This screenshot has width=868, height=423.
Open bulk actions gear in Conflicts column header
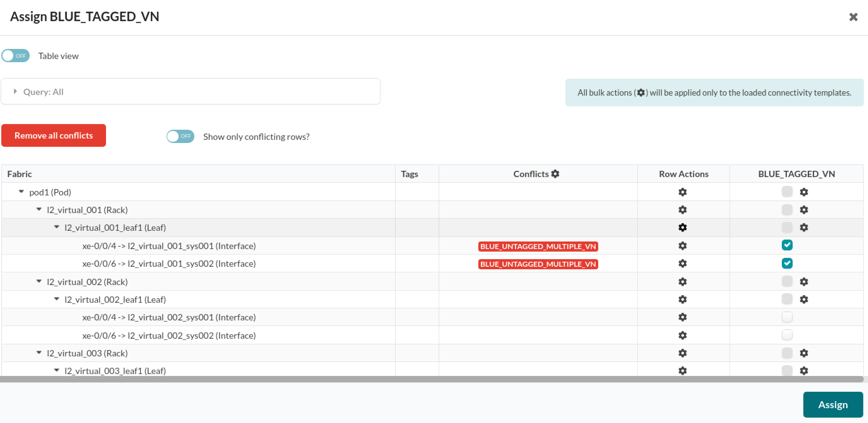click(x=555, y=174)
